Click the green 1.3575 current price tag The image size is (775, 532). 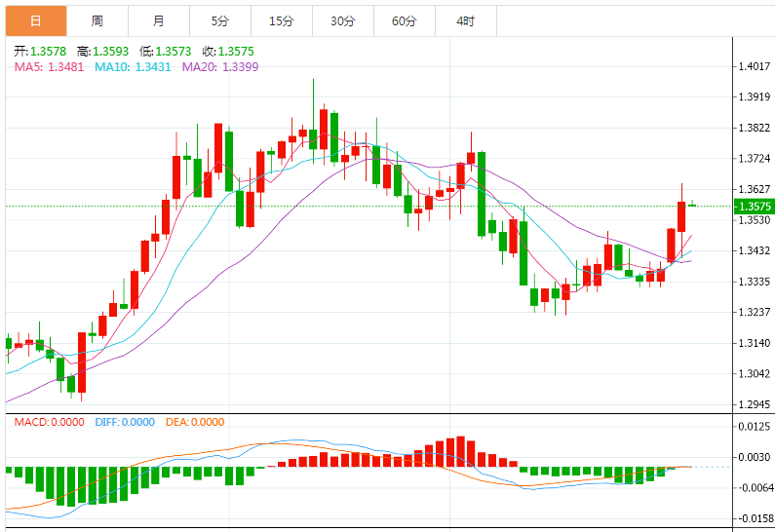755,207
